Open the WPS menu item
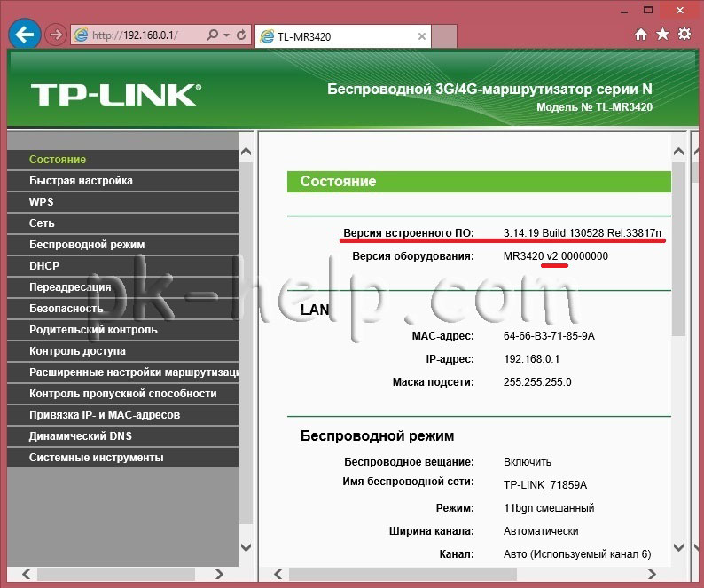The width and height of the screenshot is (704, 588). [x=122, y=202]
